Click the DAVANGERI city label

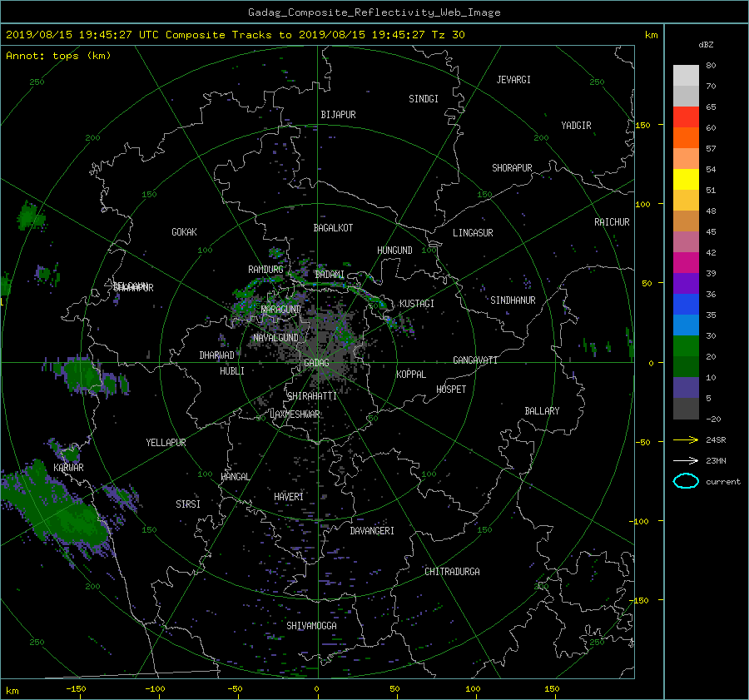point(372,531)
